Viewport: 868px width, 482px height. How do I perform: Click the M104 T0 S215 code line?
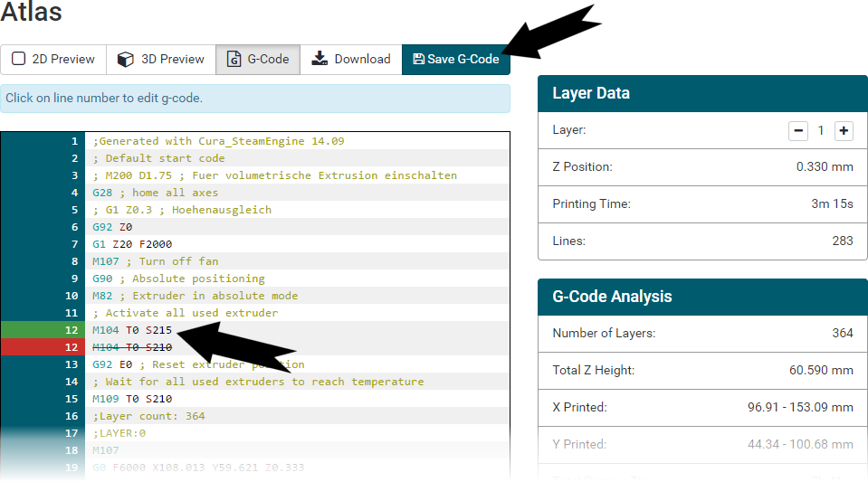(x=132, y=330)
